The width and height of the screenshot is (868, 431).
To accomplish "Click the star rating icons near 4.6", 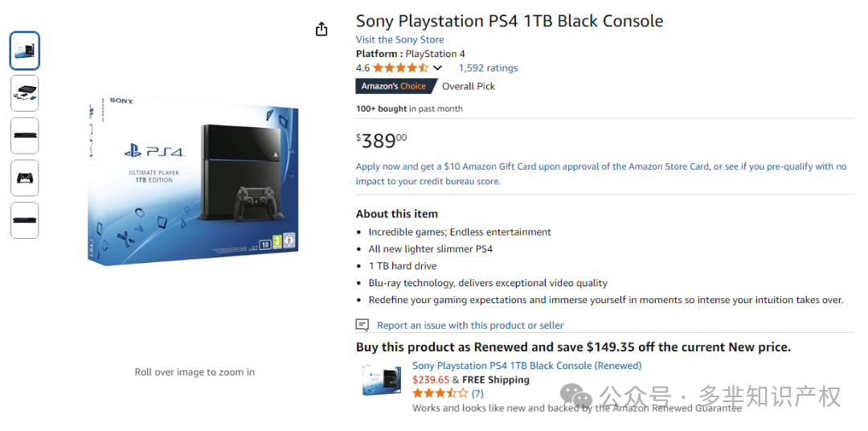I will click(401, 68).
